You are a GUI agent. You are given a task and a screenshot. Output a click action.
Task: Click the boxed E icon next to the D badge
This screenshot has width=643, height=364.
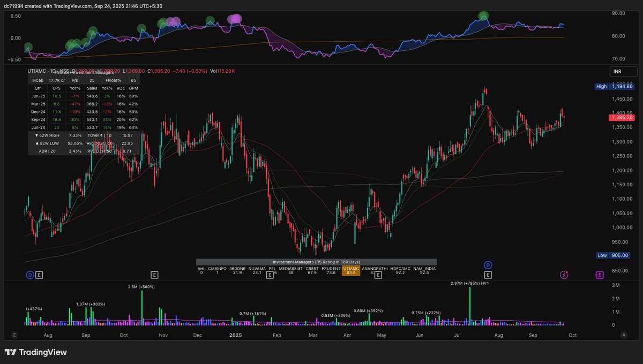click(x=39, y=274)
